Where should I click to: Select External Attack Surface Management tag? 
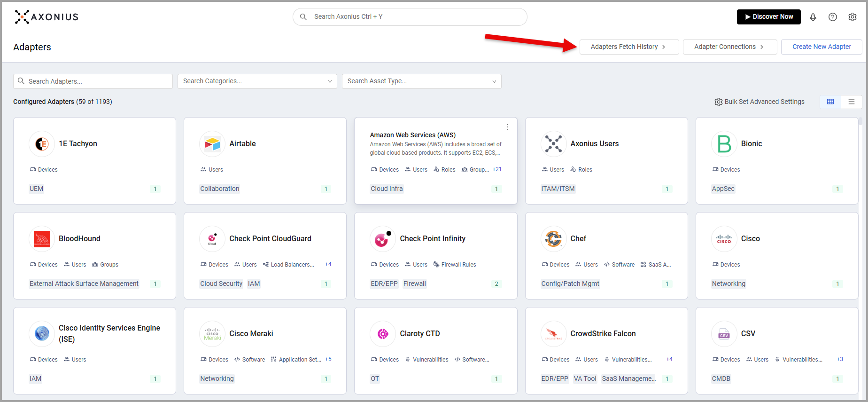84,284
